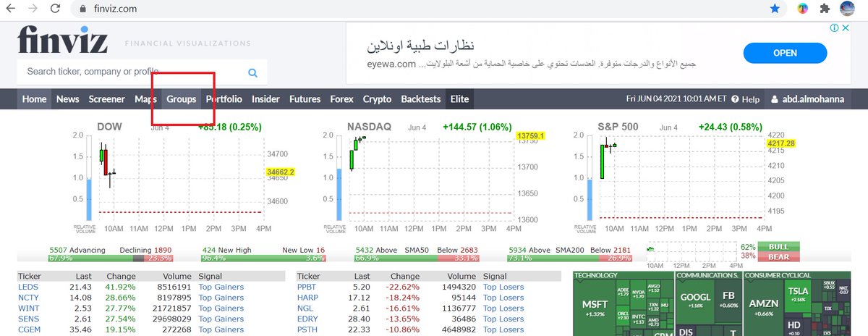Viewport: 868px width, 336px height.
Task: Open the Insider menu item
Action: [x=265, y=99]
